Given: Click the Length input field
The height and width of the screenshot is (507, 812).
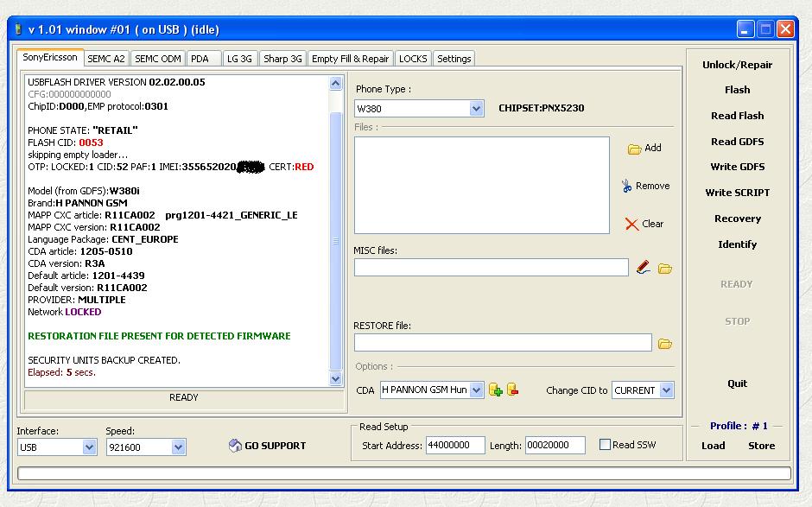Looking at the screenshot, I should (555, 445).
